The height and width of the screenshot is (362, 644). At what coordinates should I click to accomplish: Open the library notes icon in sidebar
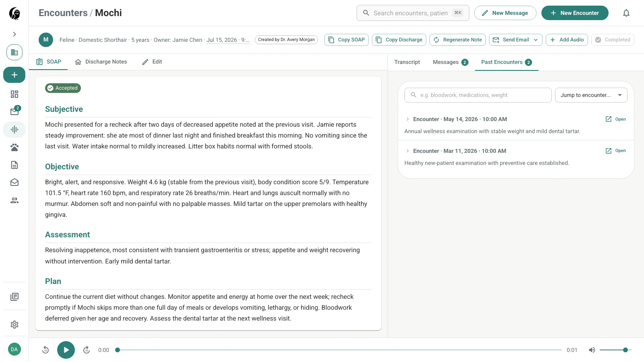pos(14,297)
